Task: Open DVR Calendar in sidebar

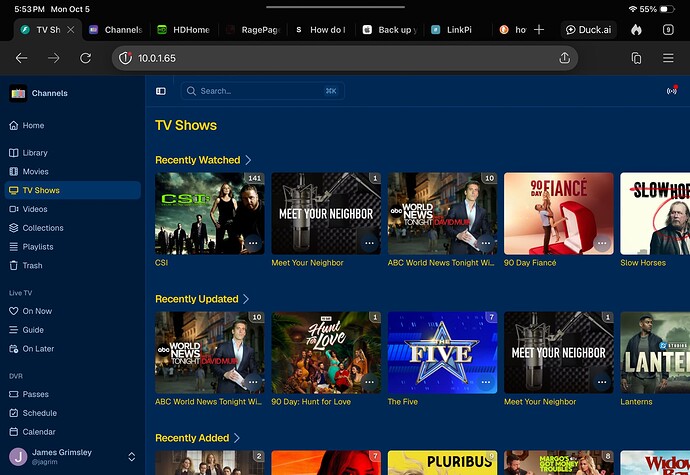Action: 73,432
